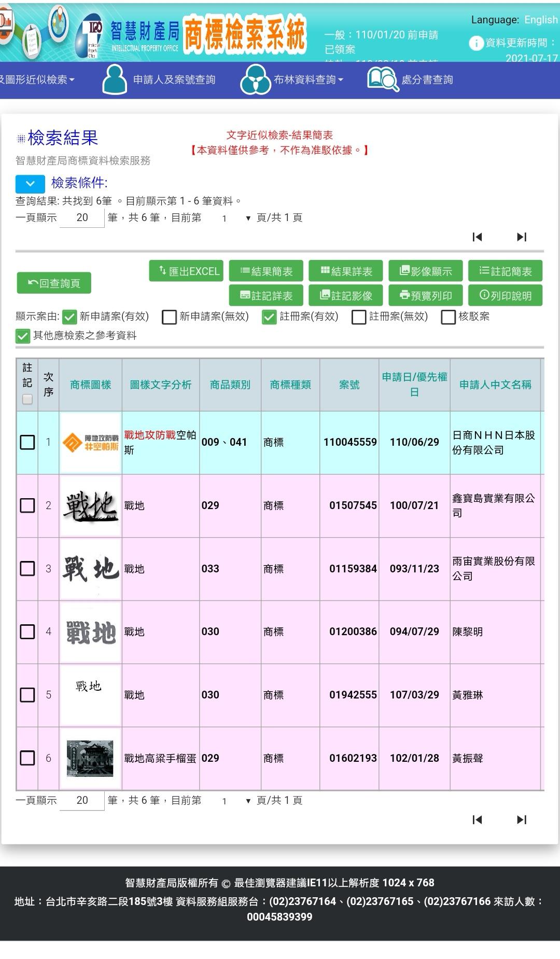This screenshot has height=959, width=560.
Task: Check row 2 checkbox for 01507545
Action: point(27,505)
